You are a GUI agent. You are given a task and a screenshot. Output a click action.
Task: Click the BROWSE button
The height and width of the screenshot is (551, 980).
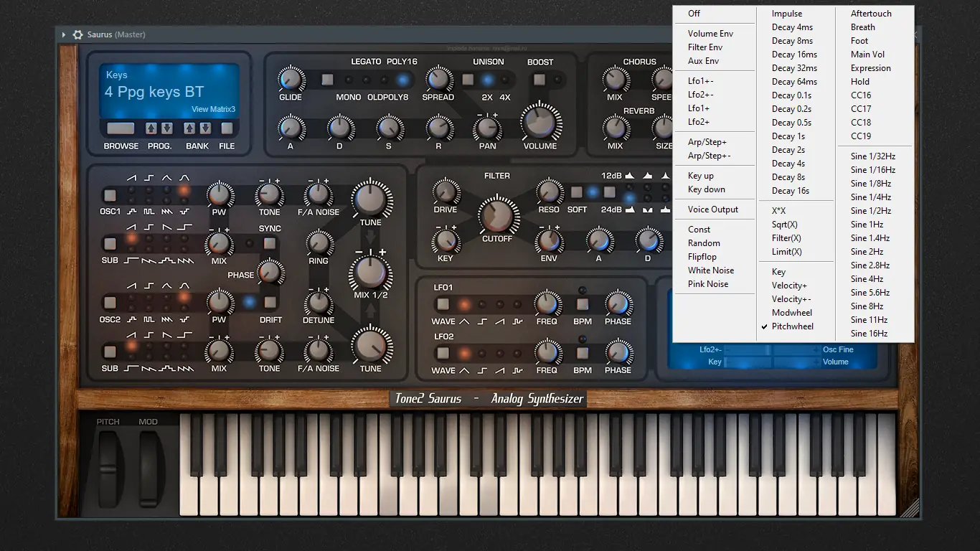click(x=121, y=128)
